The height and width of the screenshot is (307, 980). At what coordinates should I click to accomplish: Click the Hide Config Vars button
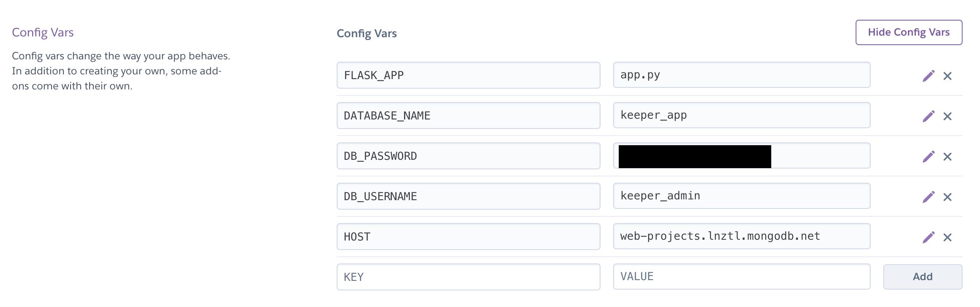pos(909,32)
